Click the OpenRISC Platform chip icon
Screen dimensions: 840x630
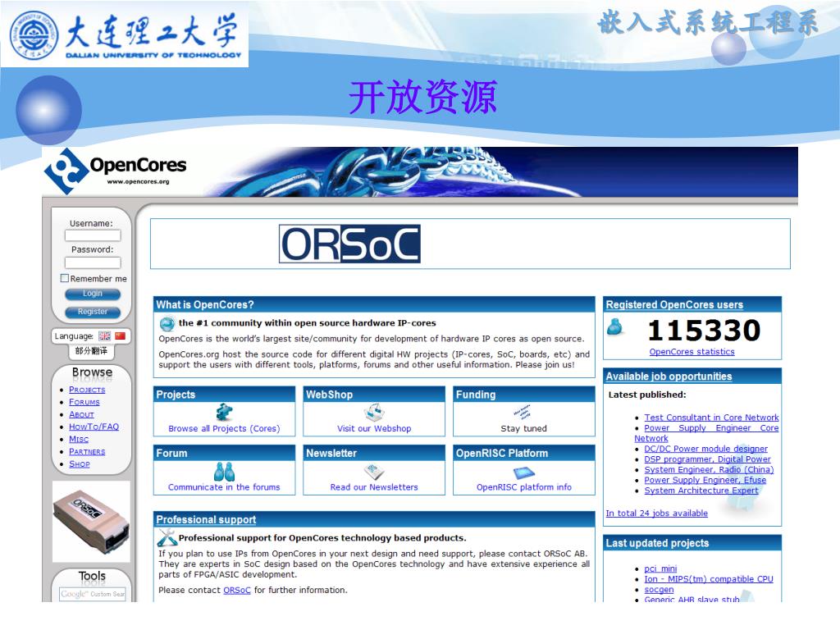524,472
